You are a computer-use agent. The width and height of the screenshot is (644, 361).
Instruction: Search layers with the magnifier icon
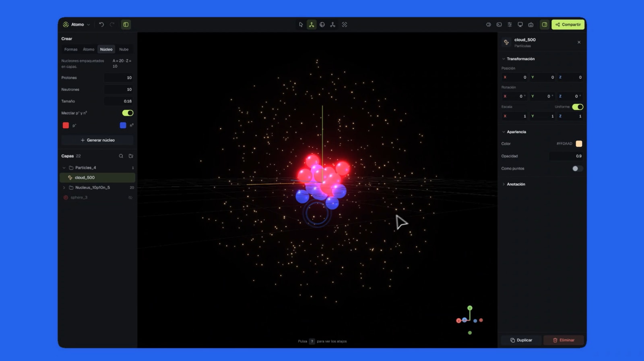121,156
